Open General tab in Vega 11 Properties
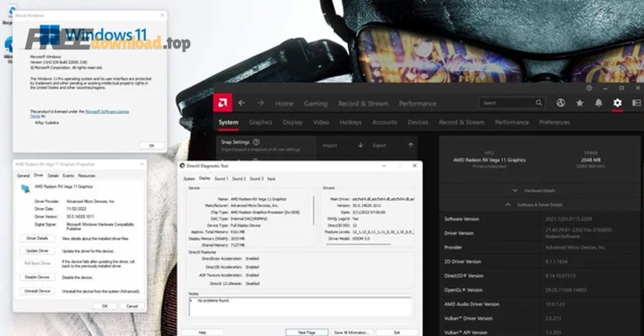The image size is (644, 336). (24, 176)
